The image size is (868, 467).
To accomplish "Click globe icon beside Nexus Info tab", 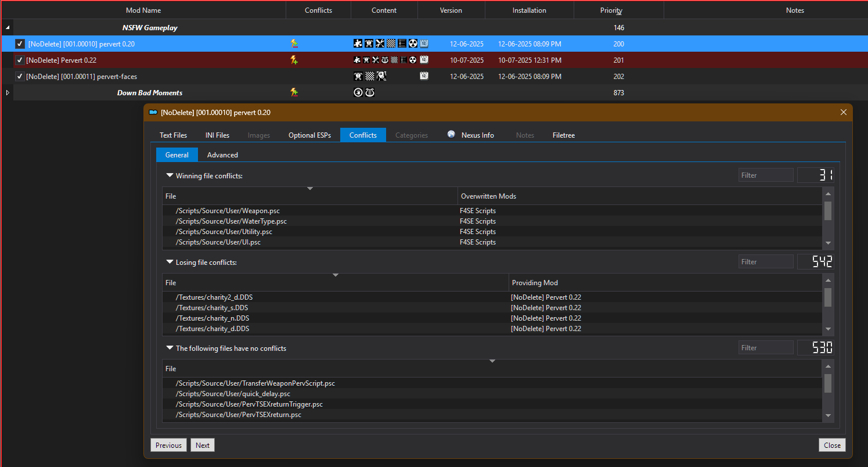I will [x=451, y=134].
